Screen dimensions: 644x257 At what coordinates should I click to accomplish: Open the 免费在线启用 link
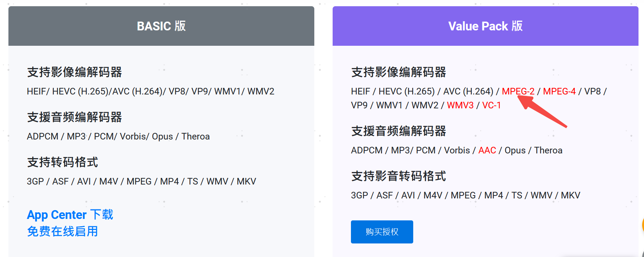[x=62, y=231]
